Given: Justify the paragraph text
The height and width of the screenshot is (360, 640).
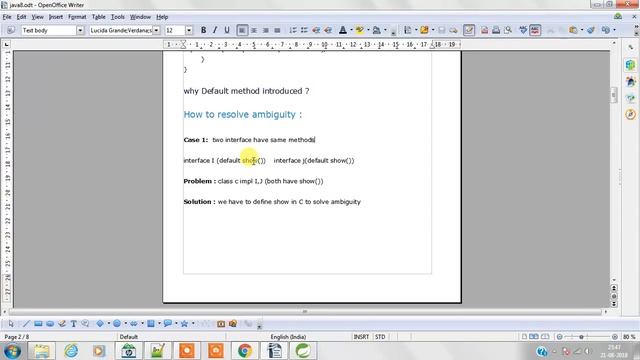Looking at the screenshot, I should [x=277, y=30].
